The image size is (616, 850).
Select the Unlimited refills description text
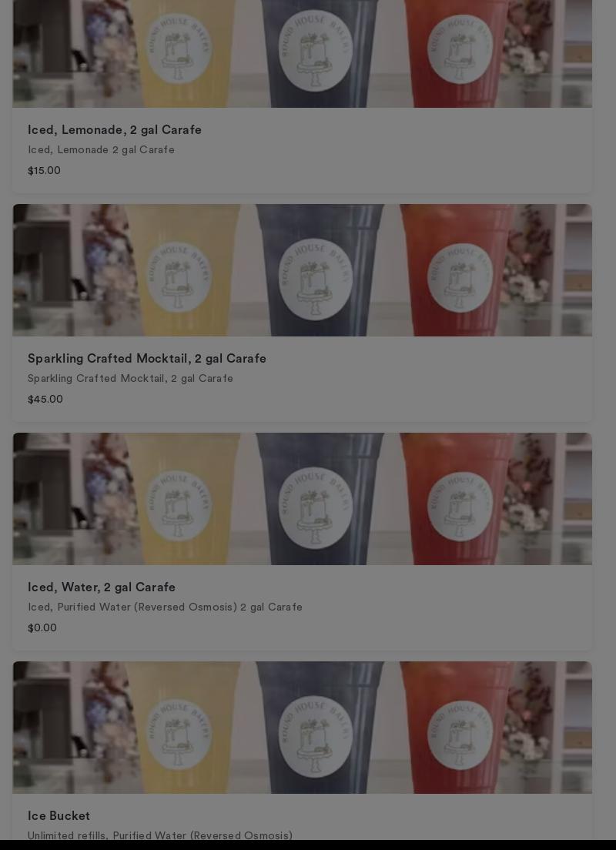(x=160, y=835)
